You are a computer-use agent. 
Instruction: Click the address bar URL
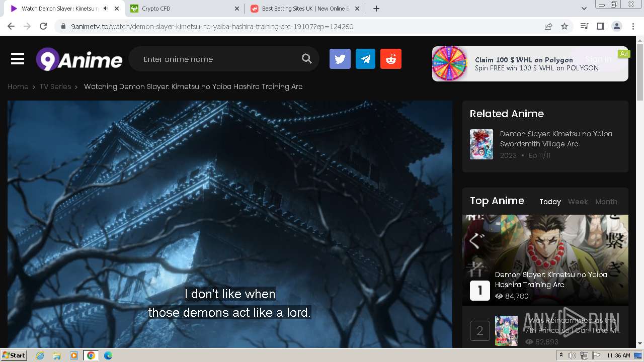[x=212, y=27]
